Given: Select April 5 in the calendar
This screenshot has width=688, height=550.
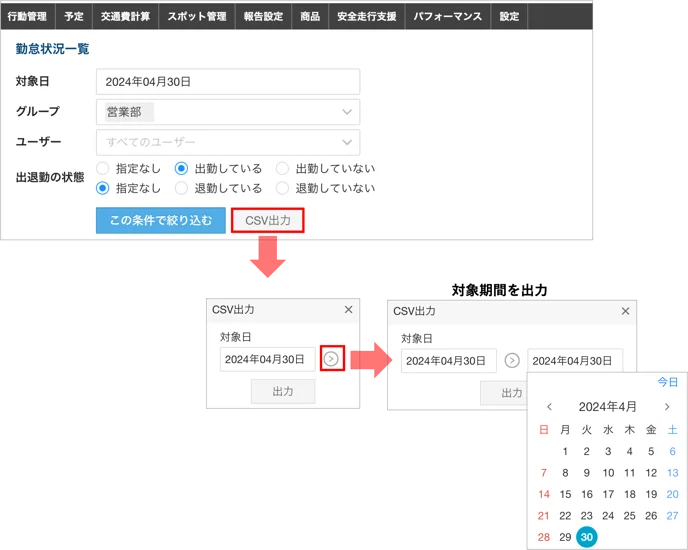Looking at the screenshot, I should [651, 451].
